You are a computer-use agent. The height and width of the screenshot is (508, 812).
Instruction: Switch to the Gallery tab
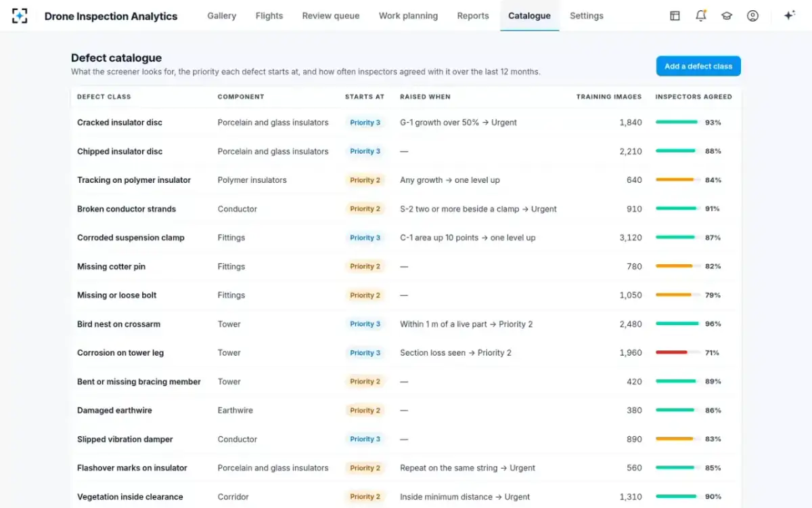(x=221, y=16)
